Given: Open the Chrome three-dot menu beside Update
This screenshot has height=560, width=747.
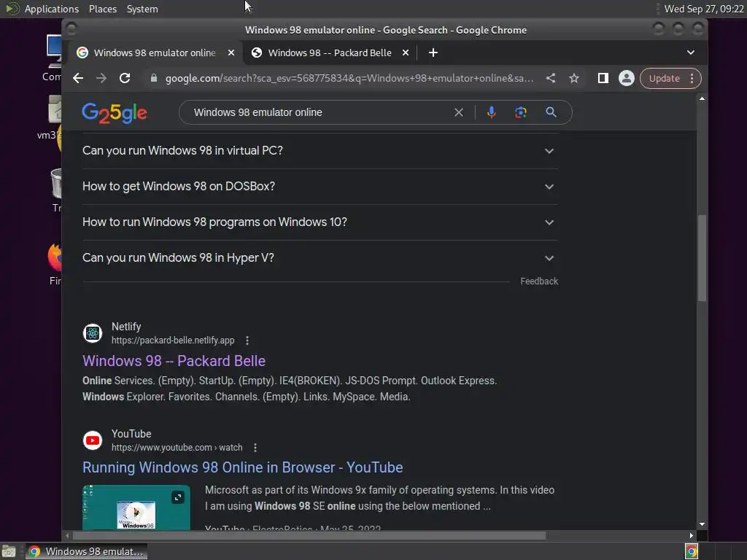Looking at the screenshot, I should click(x=692, y=78).
